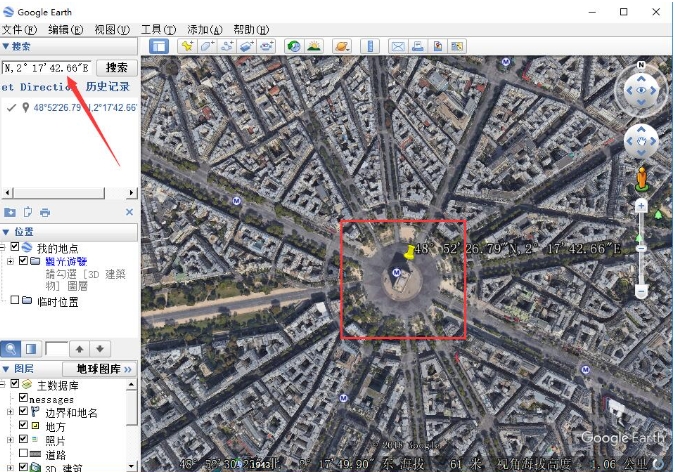Toggle the sunlight across landscape icon
Viewport: 676px width, 472px height.
coord(314,46)
